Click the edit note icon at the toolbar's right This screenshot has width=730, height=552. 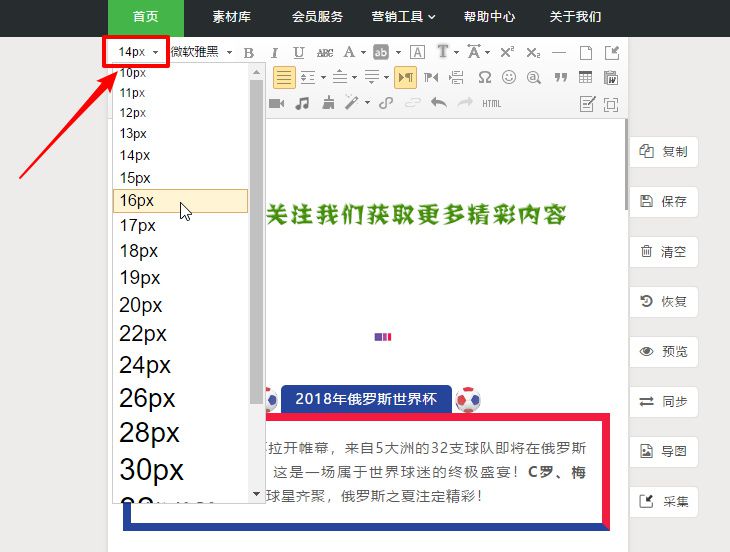click(587, 104)
